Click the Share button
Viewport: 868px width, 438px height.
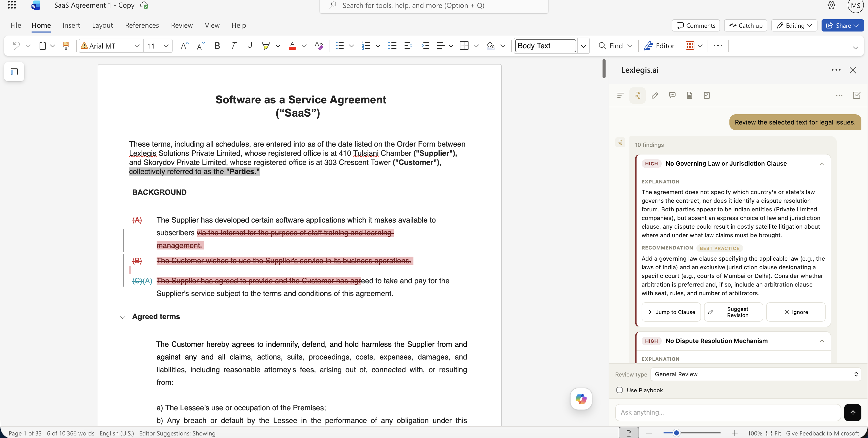(842, 26)
